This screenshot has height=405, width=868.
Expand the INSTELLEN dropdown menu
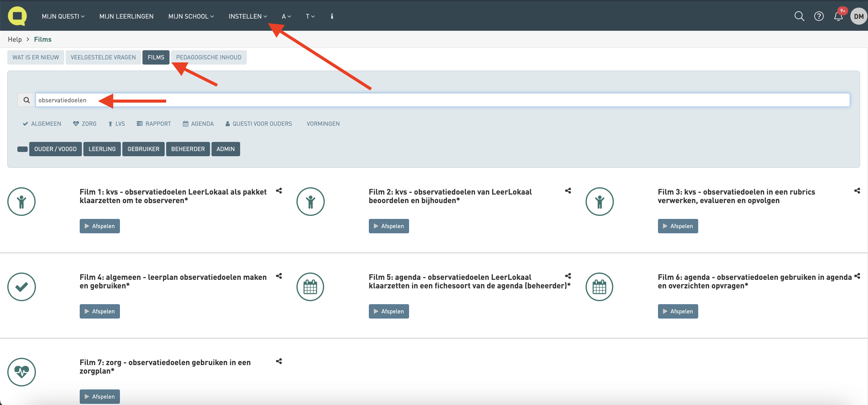(247, 16)
